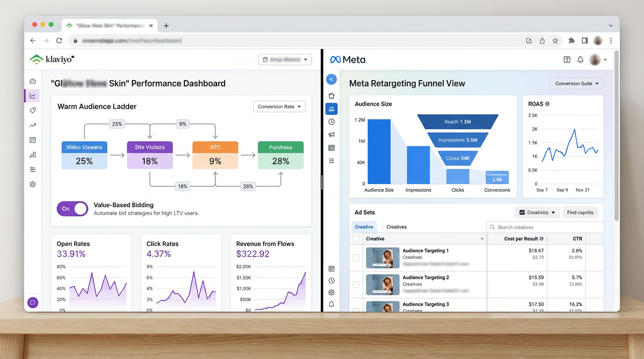Go back with the browser arrow
This screenshot has width=644, height=359.
point(33,41)
